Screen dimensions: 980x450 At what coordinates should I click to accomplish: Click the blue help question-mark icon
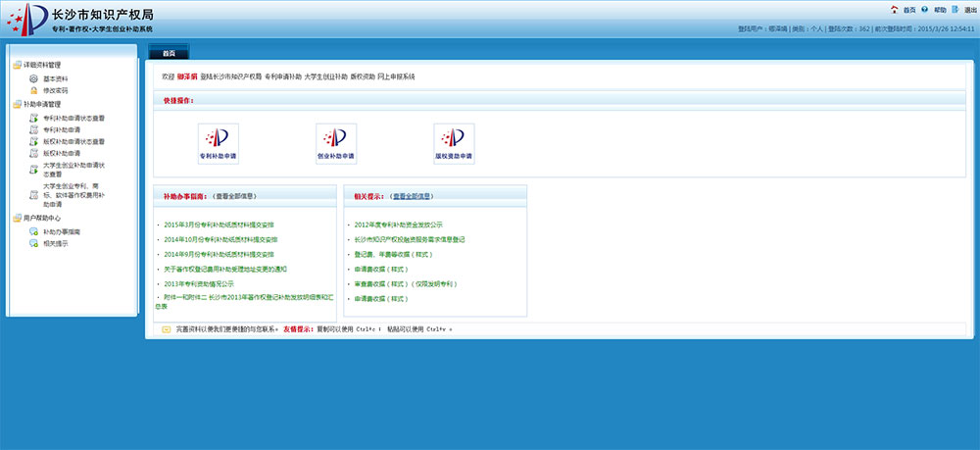pyautogui.click(x=925, y=10)
